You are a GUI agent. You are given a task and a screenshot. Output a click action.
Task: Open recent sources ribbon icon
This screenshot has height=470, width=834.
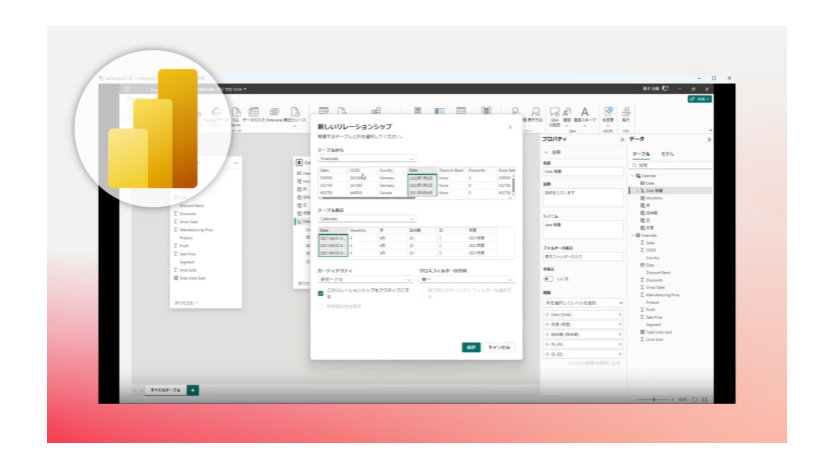point(295,114)
